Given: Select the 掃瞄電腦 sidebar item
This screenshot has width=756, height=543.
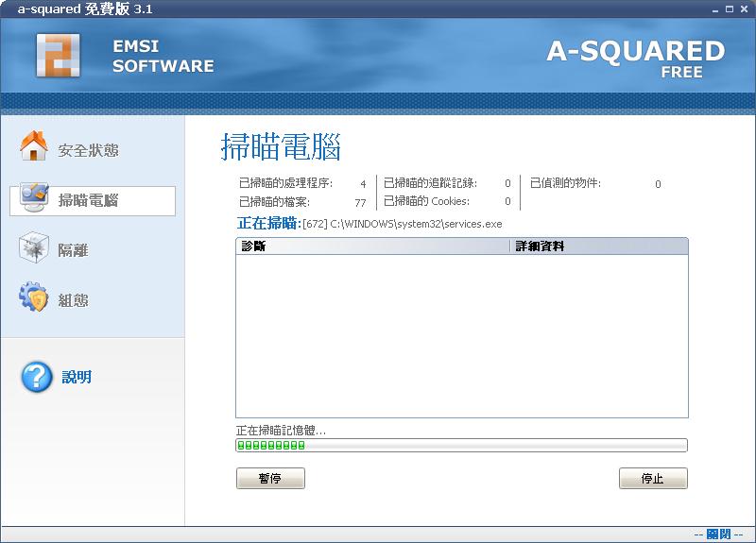Looking at the screenshot, I should [x=93, y=201].
